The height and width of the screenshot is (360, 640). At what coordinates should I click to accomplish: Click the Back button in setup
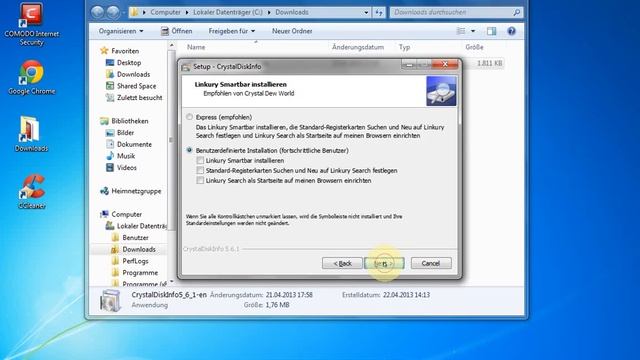(x=342, y=263)
